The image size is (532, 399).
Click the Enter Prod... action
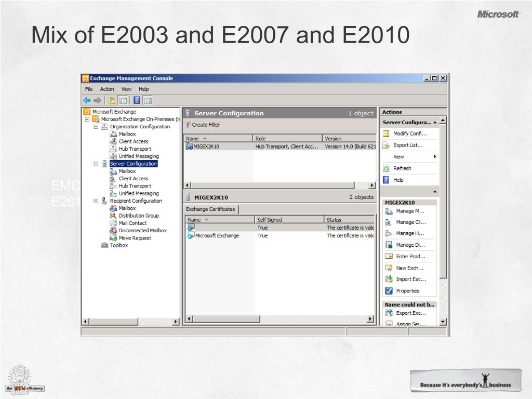tap(410, 257)
